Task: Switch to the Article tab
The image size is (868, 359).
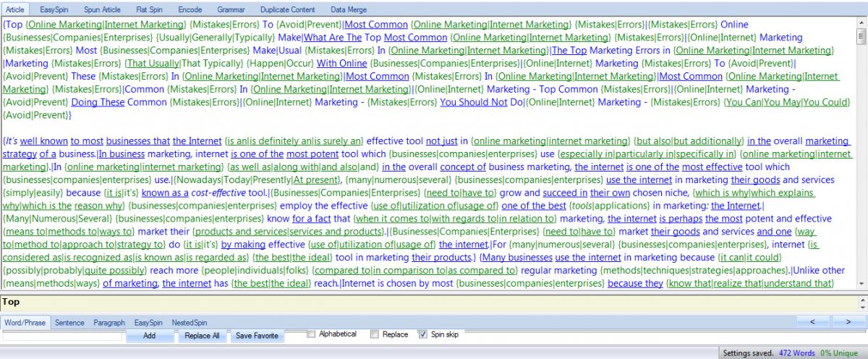Action: (x=14, y=9)
